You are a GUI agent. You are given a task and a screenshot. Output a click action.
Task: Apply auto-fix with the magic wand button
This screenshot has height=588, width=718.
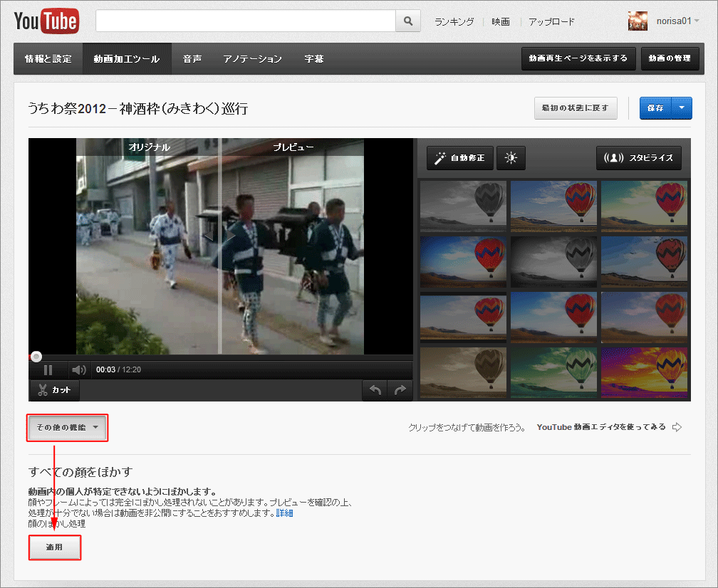(x=459, y=158)
